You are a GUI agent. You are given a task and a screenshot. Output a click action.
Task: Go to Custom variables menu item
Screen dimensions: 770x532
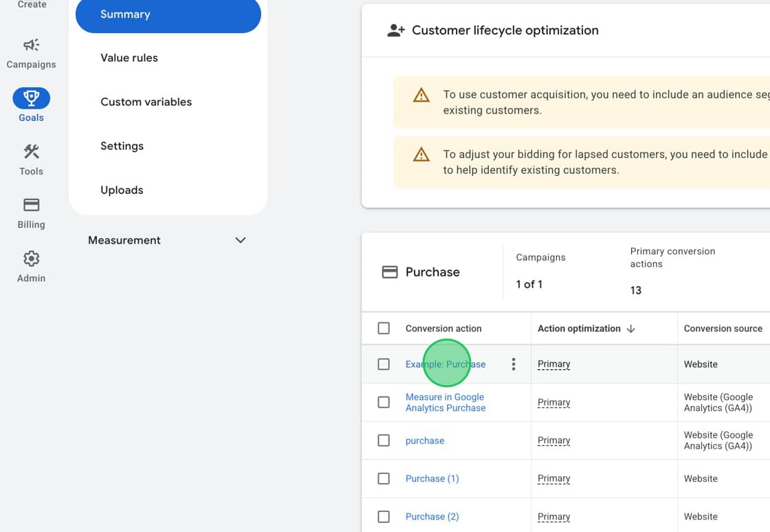pyautogui.click(x=146, y=102)
